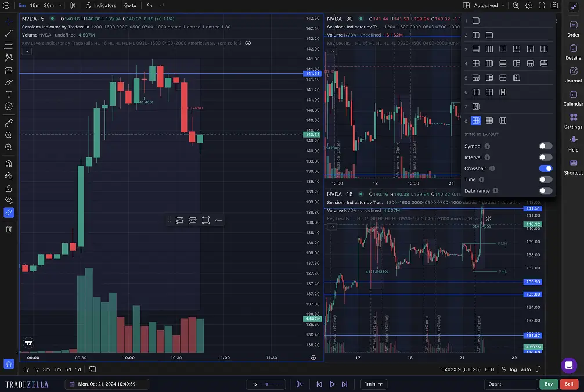
Task: Click the fullscreen icon in top toolbar
Action: click(x=542, y=5)
